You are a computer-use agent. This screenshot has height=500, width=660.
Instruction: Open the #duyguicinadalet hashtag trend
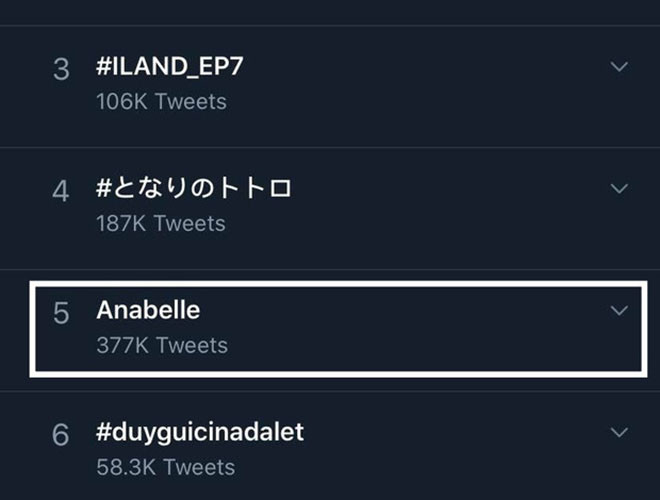[x=200, y=433]
